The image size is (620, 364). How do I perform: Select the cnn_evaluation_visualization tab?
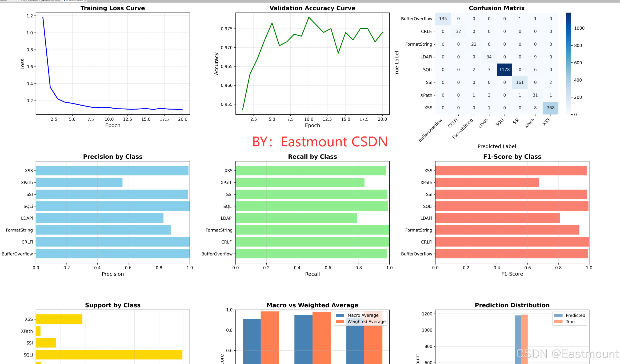pyautogui.click(x=74, y=1)
